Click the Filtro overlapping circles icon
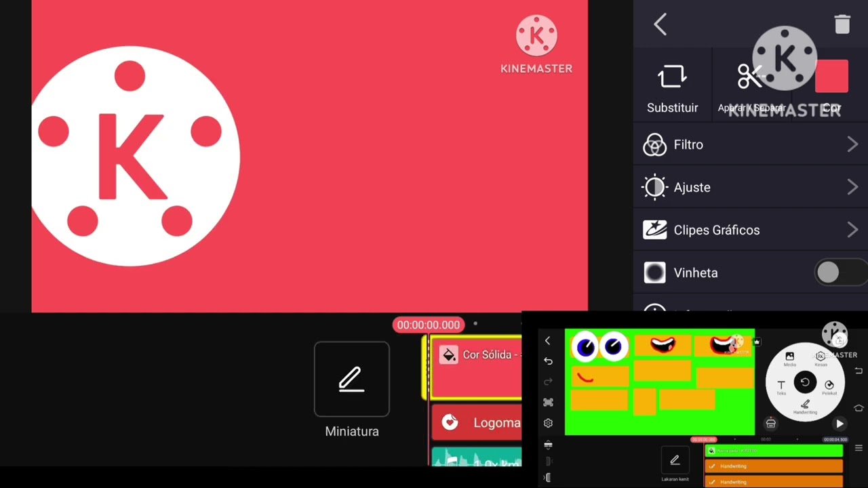Screen dimensions: 868x488 (x=654, y=145)
